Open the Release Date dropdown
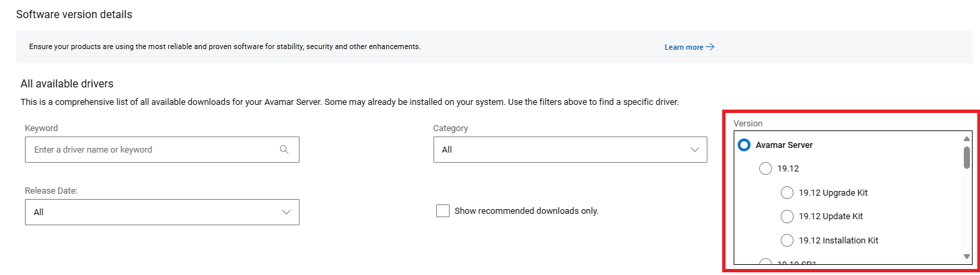The image size is (980, 275). click(162, 212)
